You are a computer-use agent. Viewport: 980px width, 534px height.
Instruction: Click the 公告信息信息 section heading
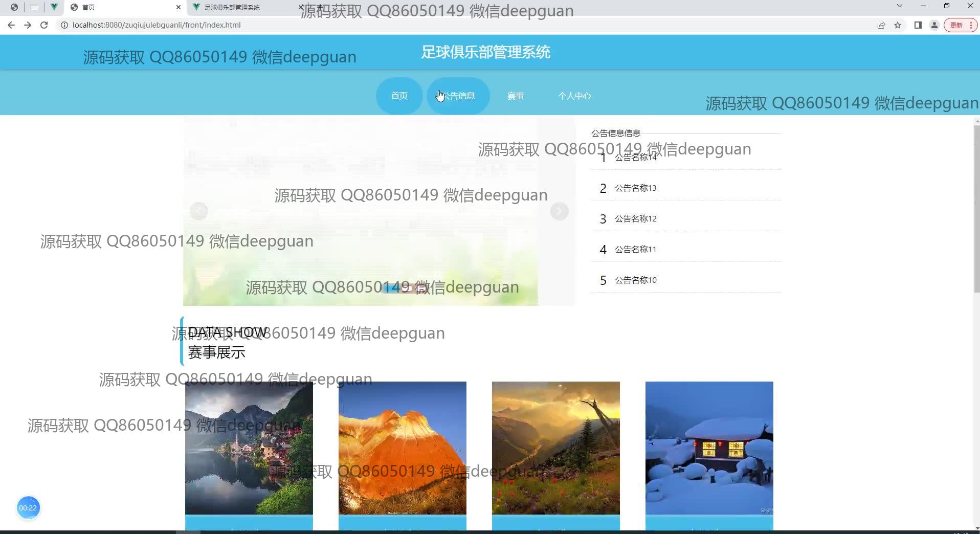616,133
